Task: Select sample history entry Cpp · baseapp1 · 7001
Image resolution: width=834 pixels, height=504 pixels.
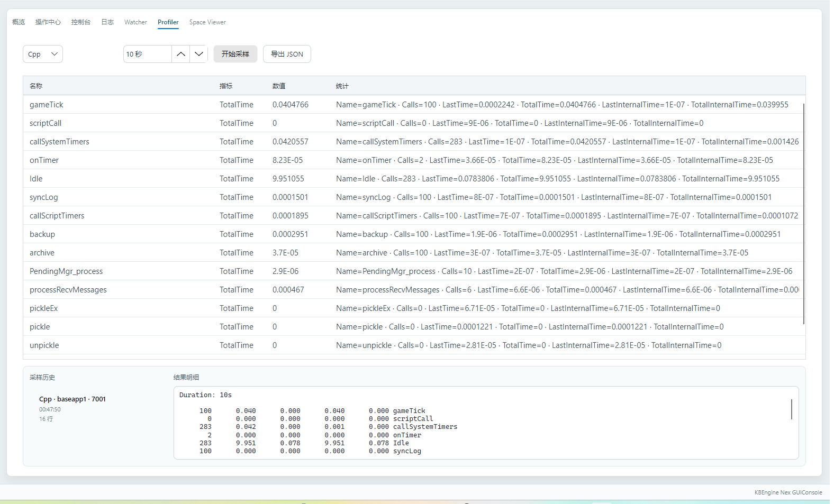Action: [x=72, y=399]
